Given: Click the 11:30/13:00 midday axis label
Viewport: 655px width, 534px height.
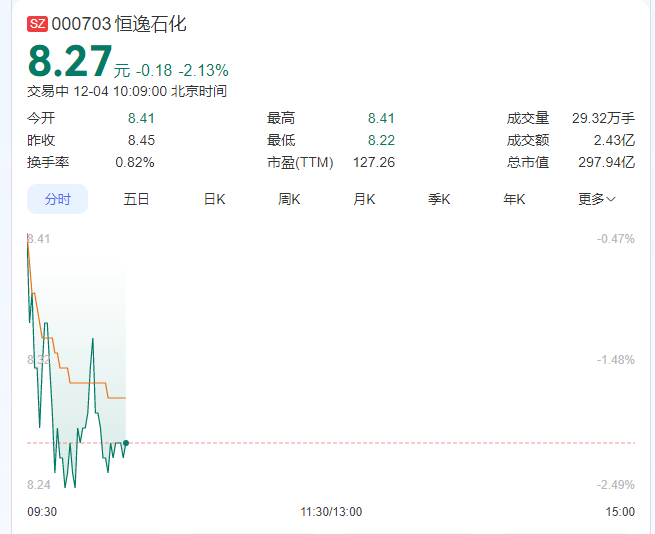Looking at the screenshot, I should click(x=331, y=511).
